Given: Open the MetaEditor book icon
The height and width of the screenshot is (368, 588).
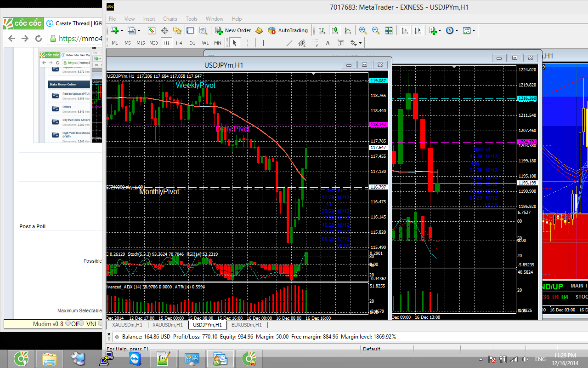Looking at the screenshot, I should click(259, 30).
